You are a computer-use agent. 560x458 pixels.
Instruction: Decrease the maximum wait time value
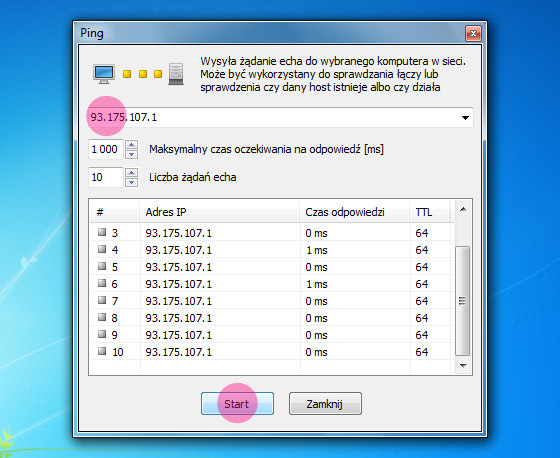pos(131,154)
